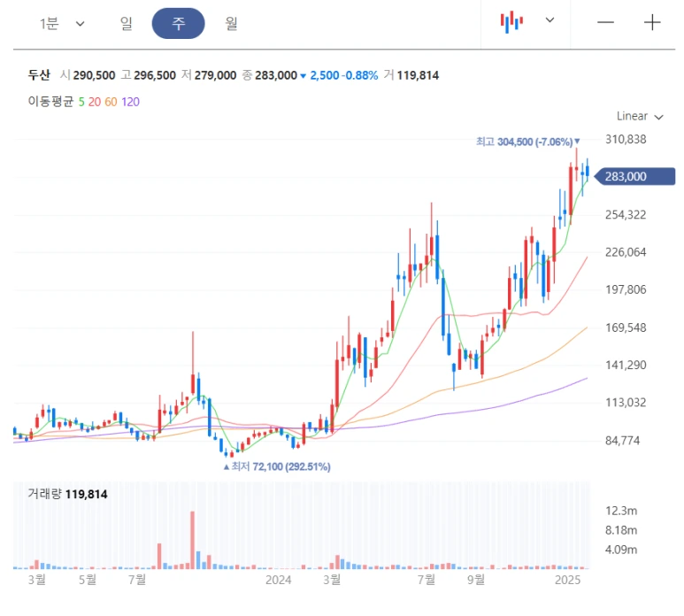Click the 12.3m volume axis label
The width and height of the screenshot is (684, 616).
click(x=621, y=511)
